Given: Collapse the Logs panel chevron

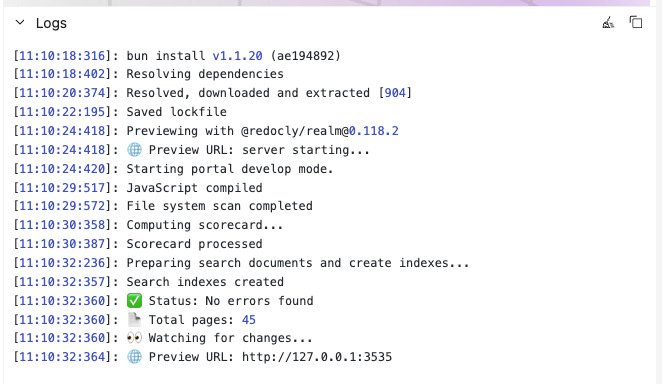Looking at the screenshot, I should 20,22.
